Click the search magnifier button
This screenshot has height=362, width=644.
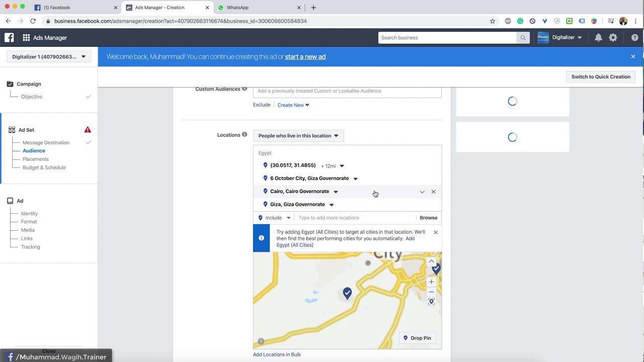523,38
